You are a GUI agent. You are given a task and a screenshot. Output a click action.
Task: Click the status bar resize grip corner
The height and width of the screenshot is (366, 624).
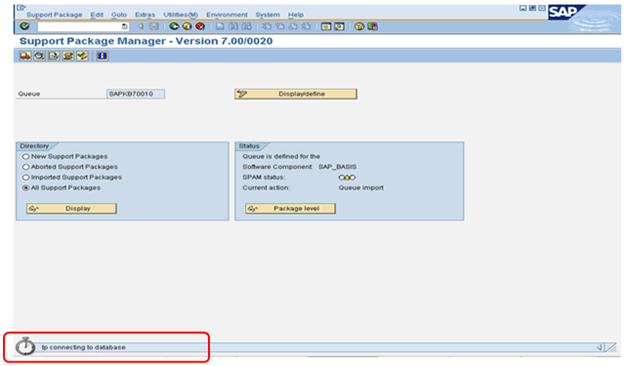(610, 348)
